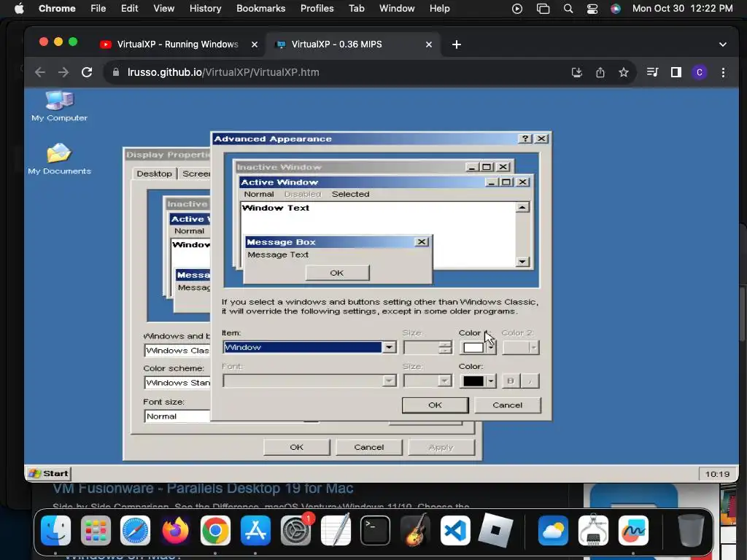Open media controls in Chrome toolbar

(652, 72)
